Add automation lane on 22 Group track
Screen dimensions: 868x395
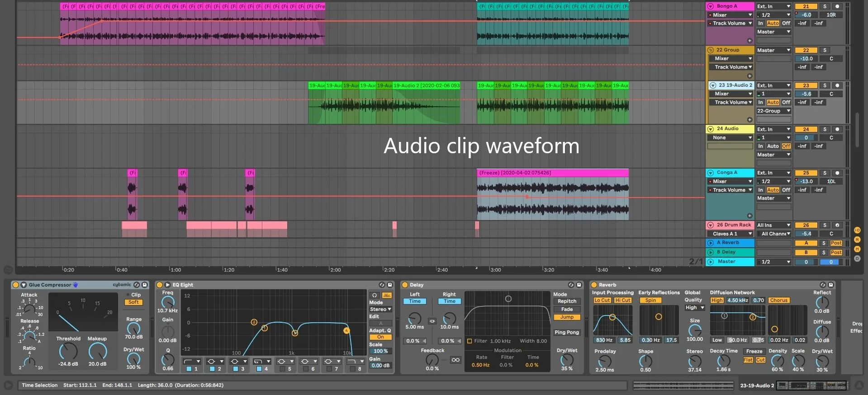click(749, 76)
